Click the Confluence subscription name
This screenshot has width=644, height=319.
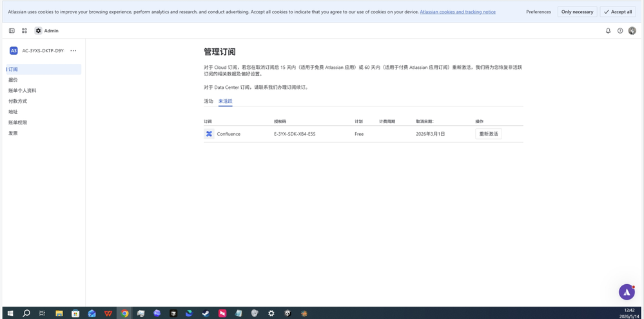(x=229, y=134)
